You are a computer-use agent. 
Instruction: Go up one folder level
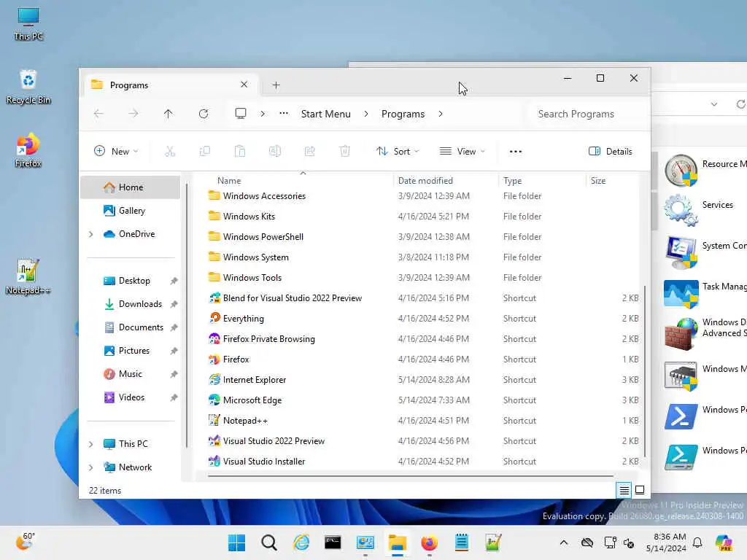[169, 114]
